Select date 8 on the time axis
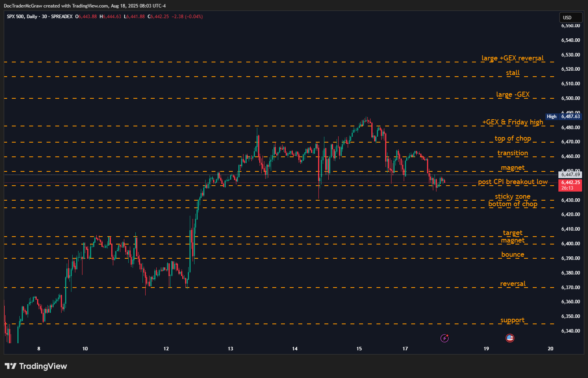The width and height of the screenshot is (588, 378). [x=39, y=349]
